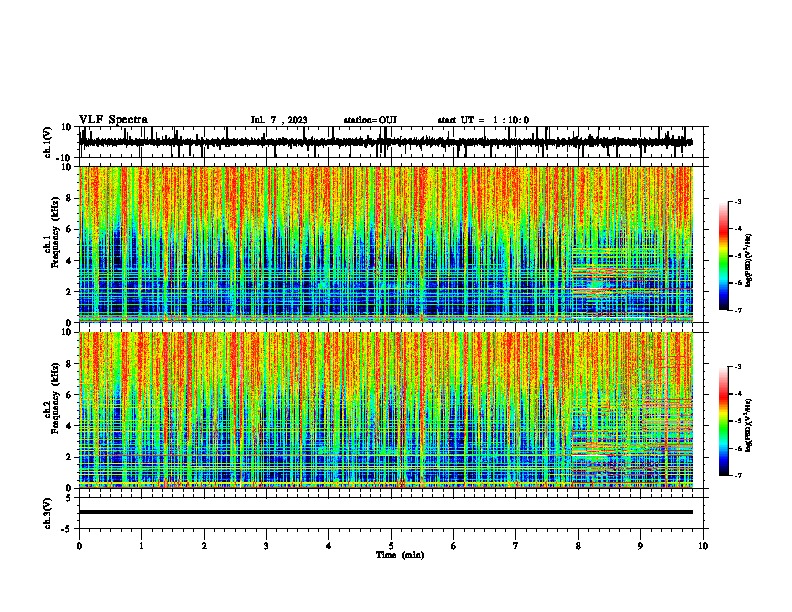Viewport: 792px width, 612px height.
Task: Click the ch.1 voltage waveform trace panel
Action: [x=390, y=142]
